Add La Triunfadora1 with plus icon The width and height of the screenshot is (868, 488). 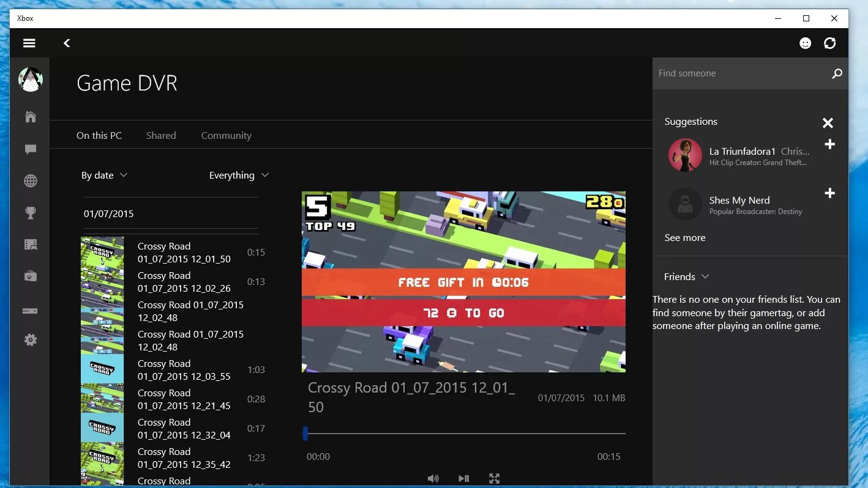pos(829,144)
